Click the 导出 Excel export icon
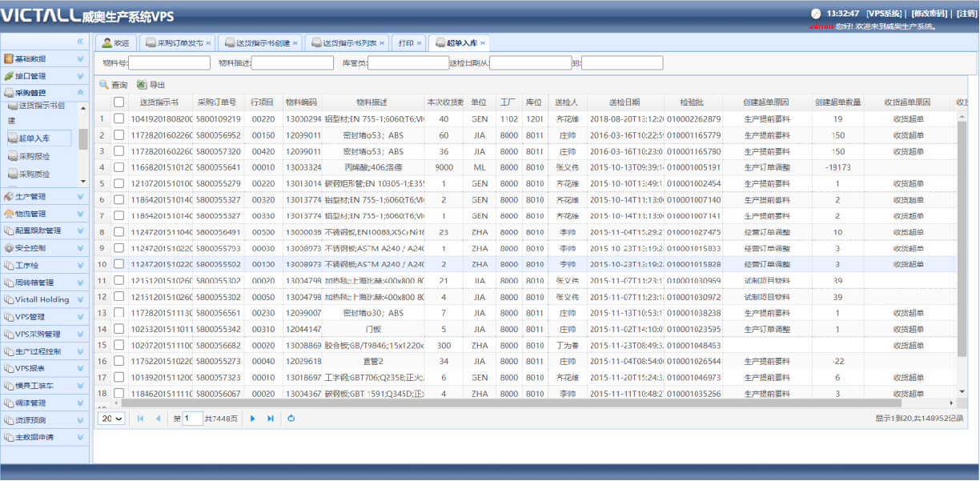 click(x=142, y=84)
